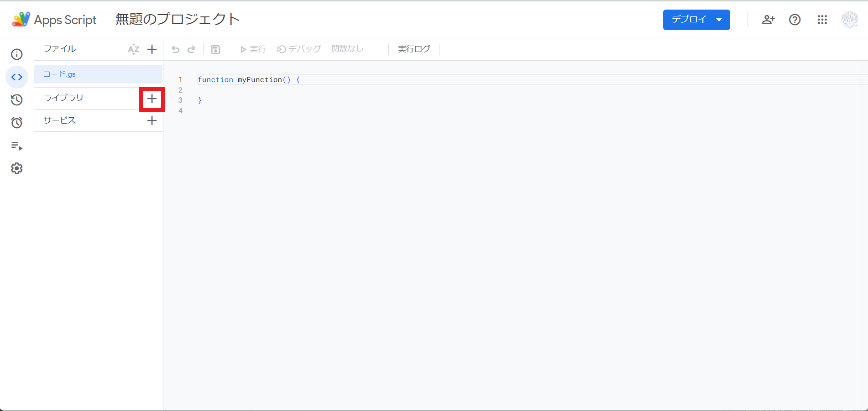The height and width of the screenshot is (411, 868).
Task: Sort files alphabetically with the AZ icon
Action: (x=133, y=49)
